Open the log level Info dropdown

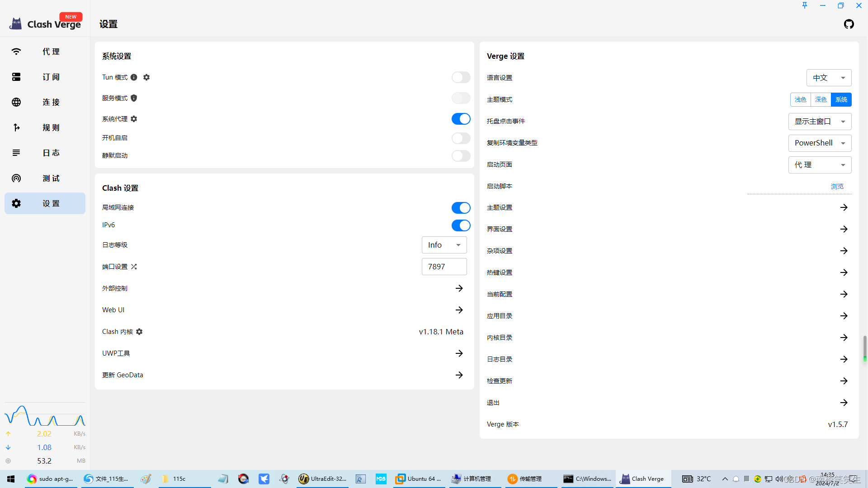pos(444,245)
